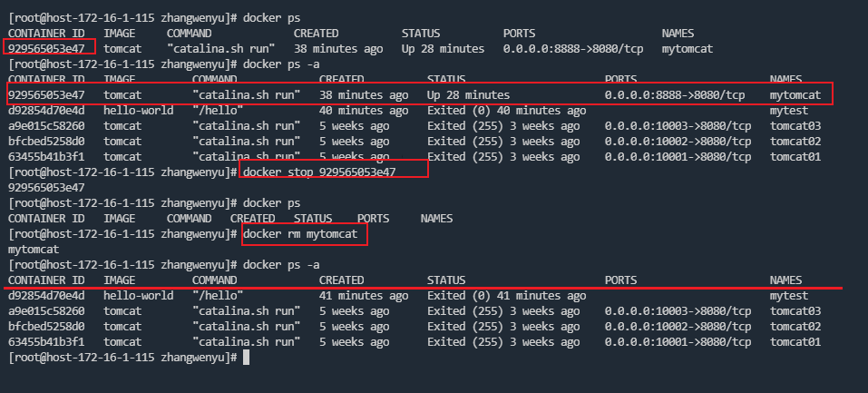
Task: Click container ID d92854d70e4d in the bottom listing
Action: click(x=46, y=295)
